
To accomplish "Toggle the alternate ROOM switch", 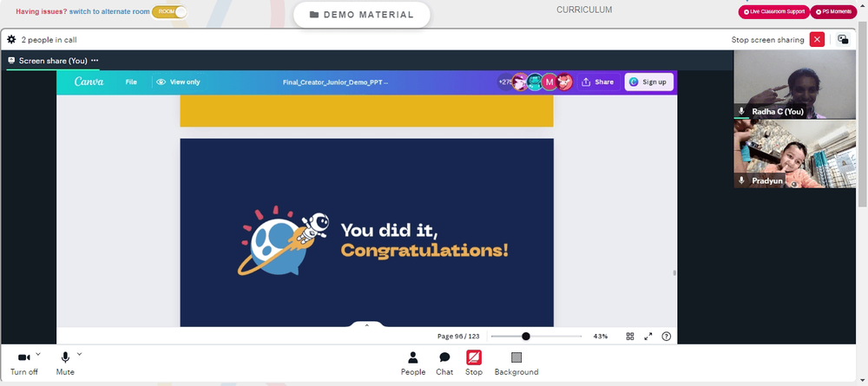I will (169, 11).
